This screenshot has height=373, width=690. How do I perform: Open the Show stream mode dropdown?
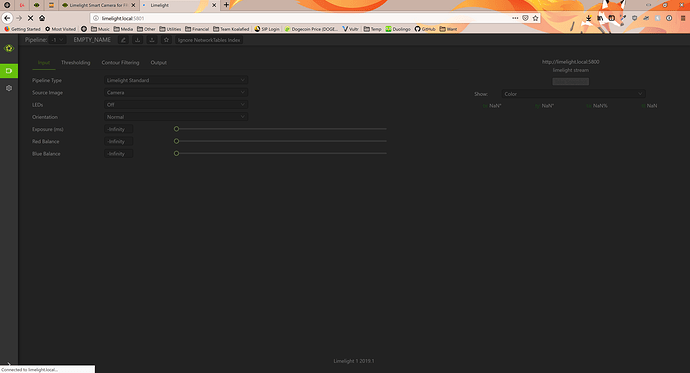(573, 94)
